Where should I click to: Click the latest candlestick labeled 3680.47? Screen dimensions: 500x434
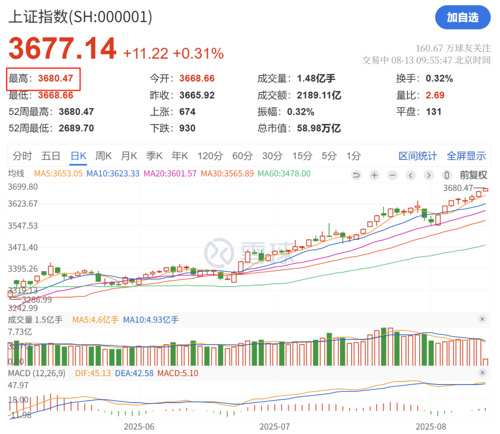point(485,189)
